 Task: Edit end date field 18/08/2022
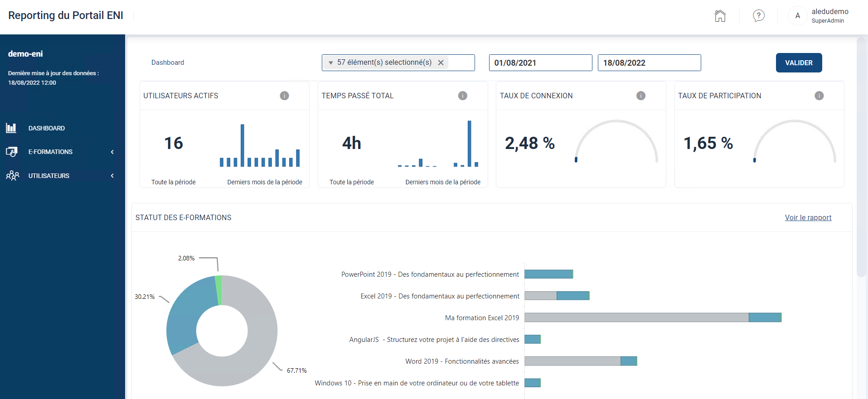(x=649, y=63)
